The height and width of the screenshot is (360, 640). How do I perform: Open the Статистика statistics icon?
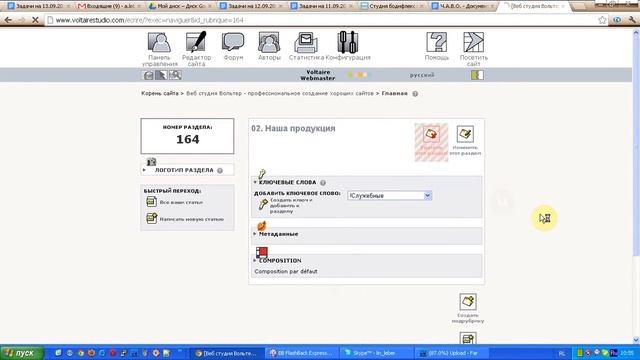(306, 42)
